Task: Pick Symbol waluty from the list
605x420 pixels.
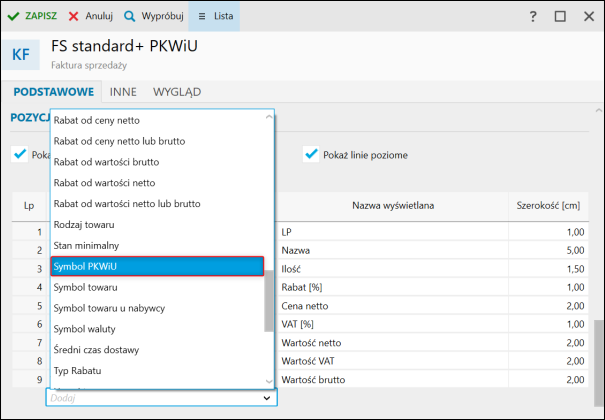Action: pos(157,329)
